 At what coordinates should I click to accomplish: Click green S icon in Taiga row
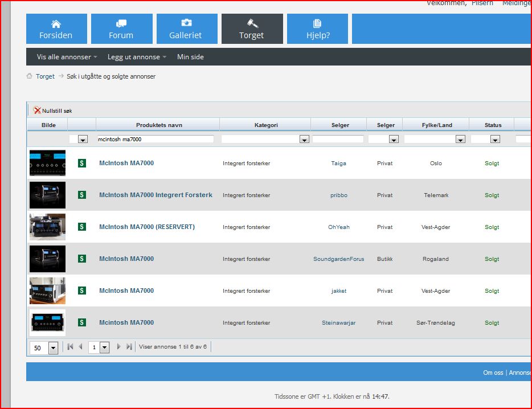[x=82, y=163]
